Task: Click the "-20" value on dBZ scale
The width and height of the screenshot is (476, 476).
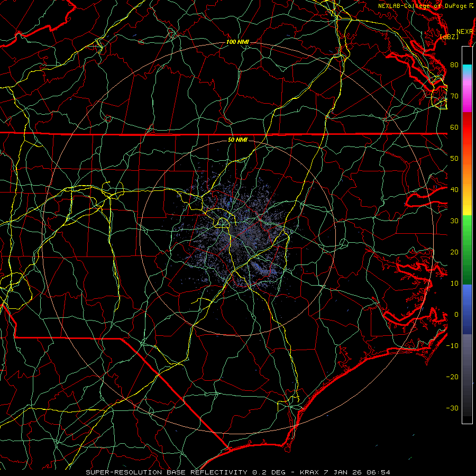Action: point(452,377)
